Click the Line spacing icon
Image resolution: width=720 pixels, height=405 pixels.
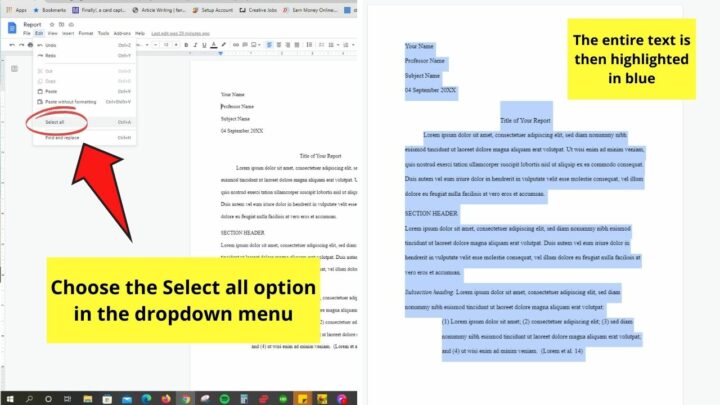(x=309, y=45)
